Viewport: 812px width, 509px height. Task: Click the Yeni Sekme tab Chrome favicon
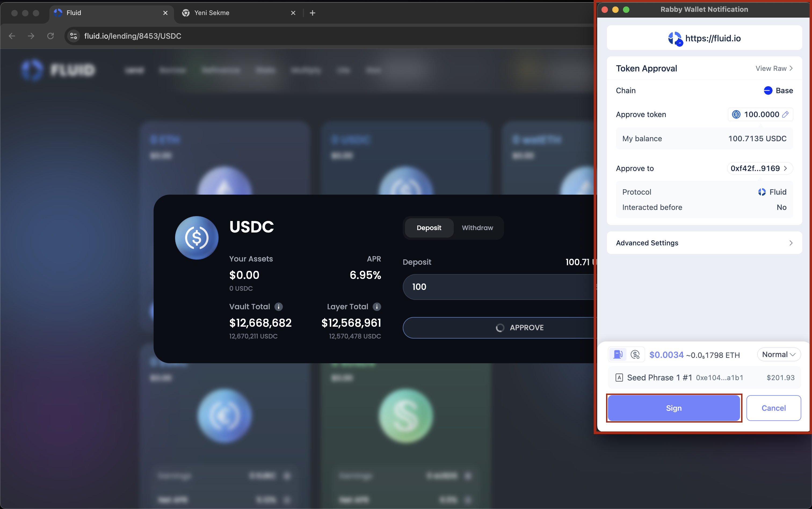tap(186, 13)
